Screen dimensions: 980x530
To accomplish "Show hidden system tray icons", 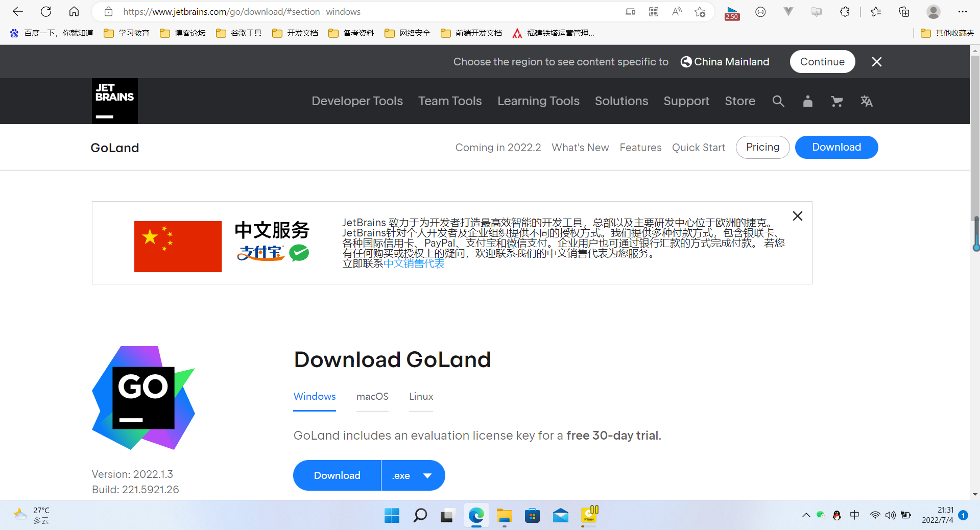I will [x=806, y=515].
